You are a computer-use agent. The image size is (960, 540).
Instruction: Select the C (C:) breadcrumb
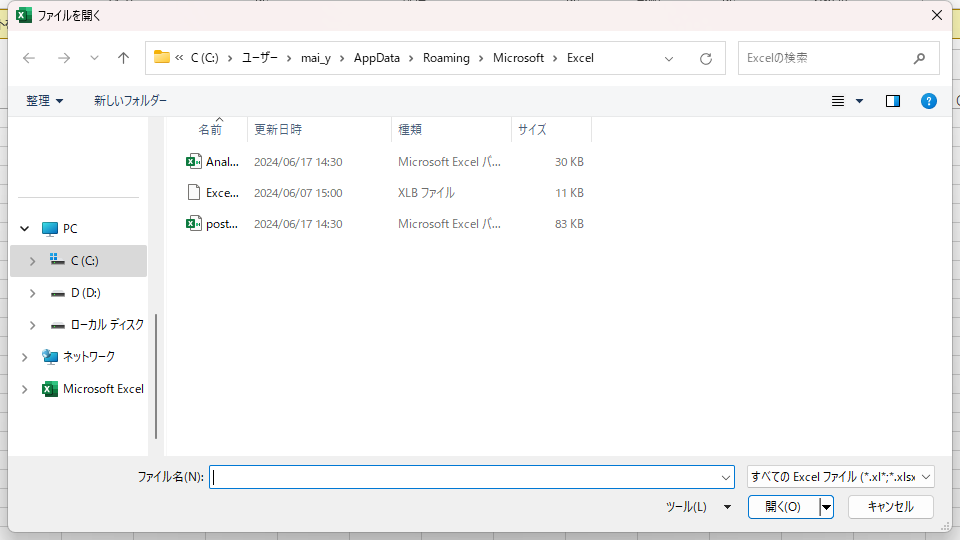pyautogui.click(x=204, y=58)
